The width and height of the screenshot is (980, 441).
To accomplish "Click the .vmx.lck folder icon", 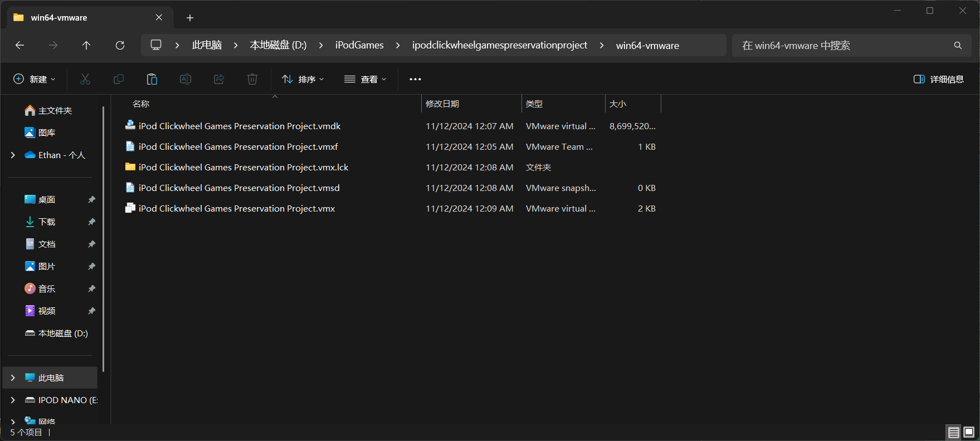I will tap(130, 166).
